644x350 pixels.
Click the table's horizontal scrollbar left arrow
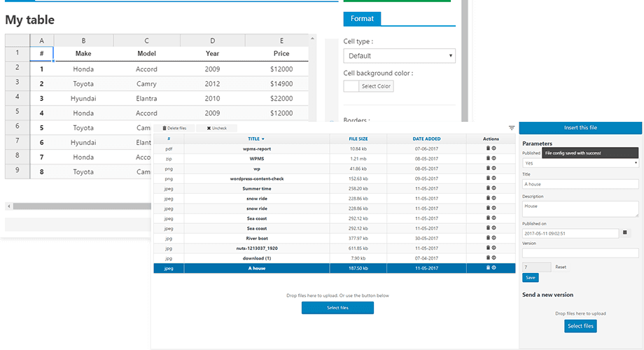pos(9,206)
